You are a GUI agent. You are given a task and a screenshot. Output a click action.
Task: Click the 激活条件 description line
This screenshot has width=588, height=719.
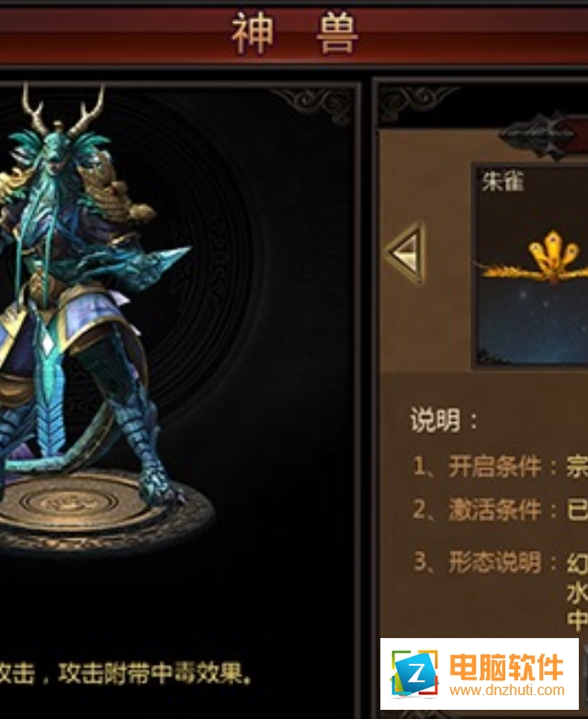click(500, 510)
